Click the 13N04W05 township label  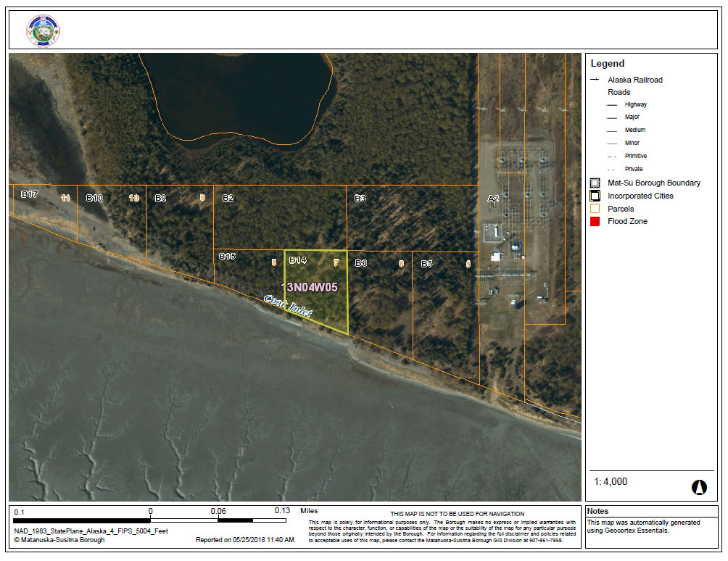(310, 287)
